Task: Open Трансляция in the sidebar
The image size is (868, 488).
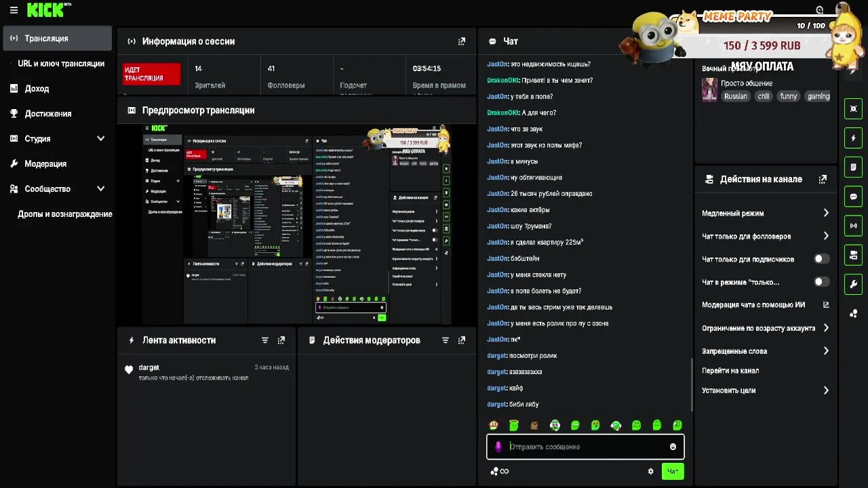Action: tap(58, 38)
